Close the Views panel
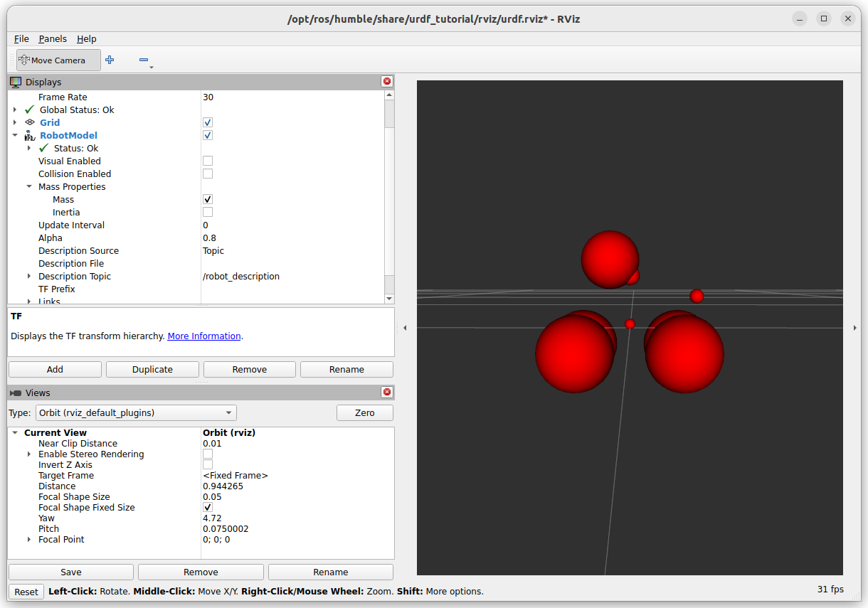This screenshot has height=608, width=868. coord(387,393)
